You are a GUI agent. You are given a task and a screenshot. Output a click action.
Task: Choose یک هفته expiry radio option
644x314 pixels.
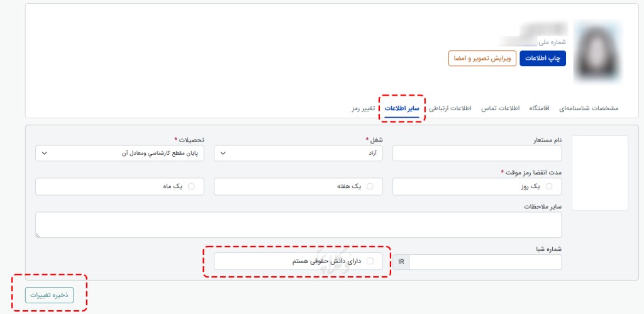370,187
